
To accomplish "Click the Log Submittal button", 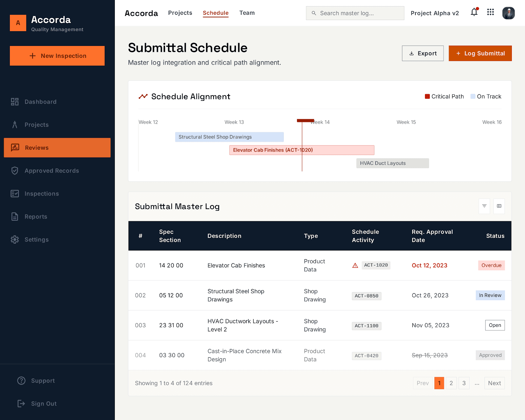I will pos(480,53).
